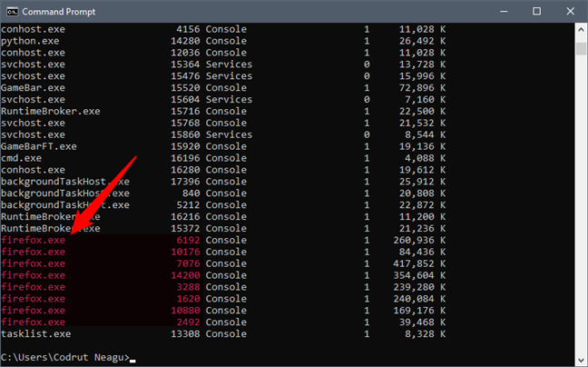This screenshot has height=367, width=588.
Task: Click the C:\Users\Codrut Neagu> prompt line
Action: [x=64, y=357]
